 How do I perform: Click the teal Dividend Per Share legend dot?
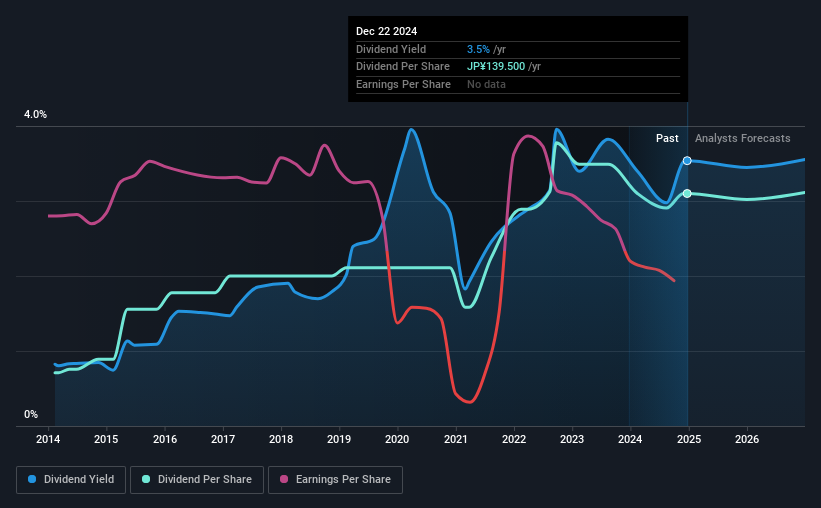pos(146,479)
